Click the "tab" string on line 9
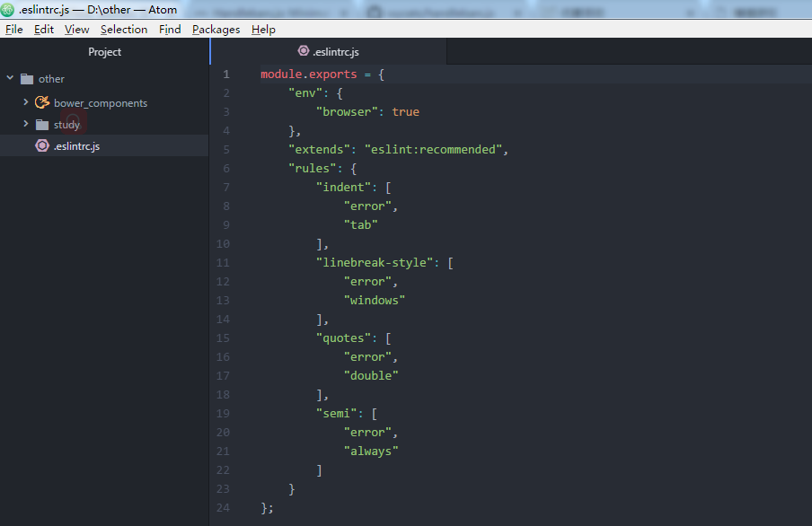812x526 pixels. 361,225
